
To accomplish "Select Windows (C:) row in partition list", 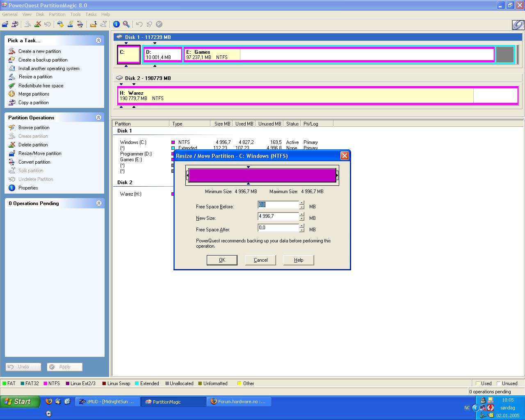I will [219, 142].
